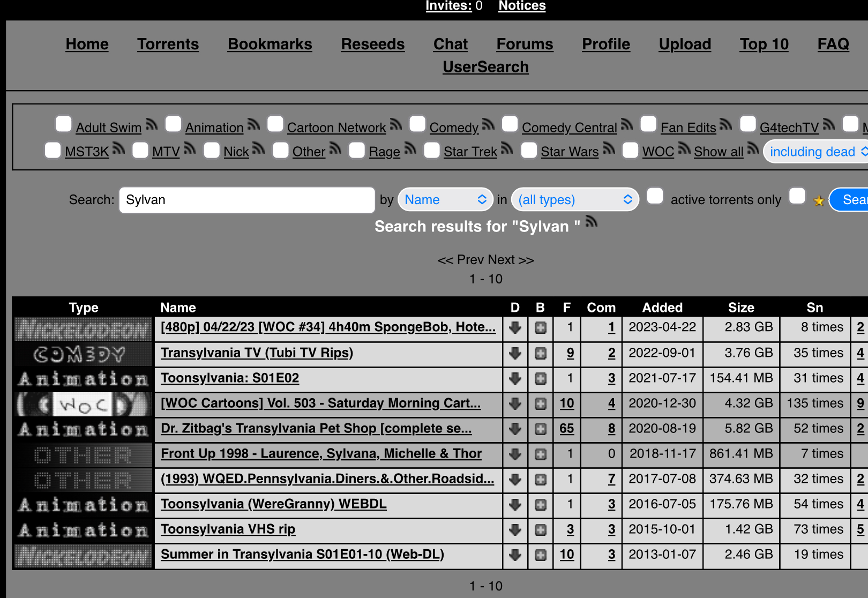Open the UserSearch page

tap(485, 67)
